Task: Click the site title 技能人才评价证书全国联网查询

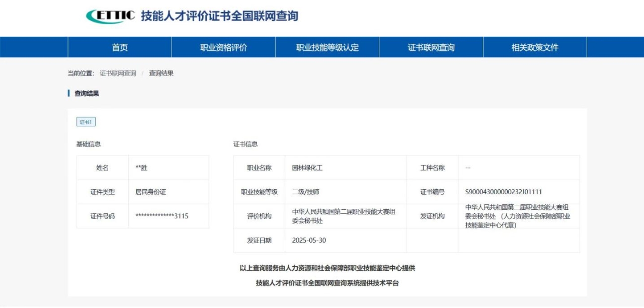Action: pyautogui.click(x=219, y=16)
